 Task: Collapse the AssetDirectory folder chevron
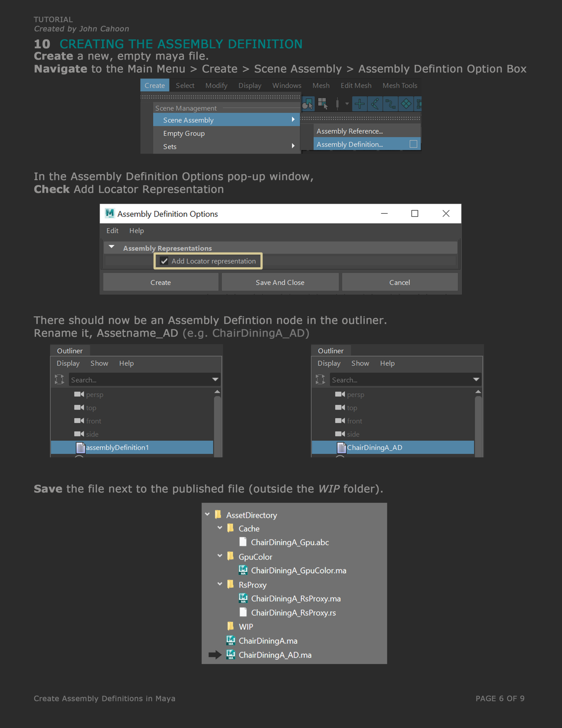tap(207, 514)
